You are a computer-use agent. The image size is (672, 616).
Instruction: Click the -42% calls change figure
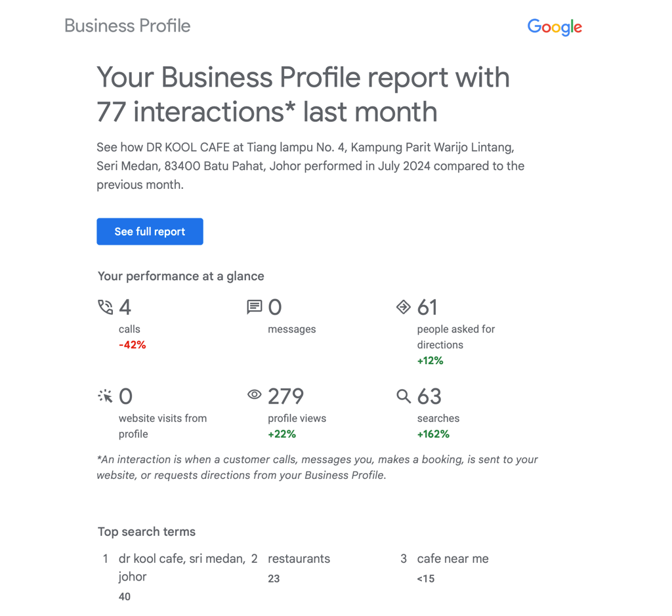[133, 345]
